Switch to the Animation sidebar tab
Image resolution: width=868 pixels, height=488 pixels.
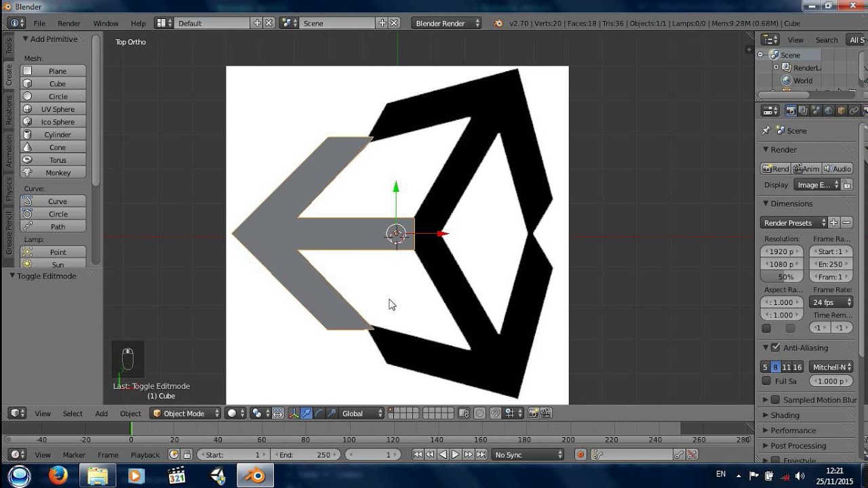pyautogui.click(x=9, y=150)
